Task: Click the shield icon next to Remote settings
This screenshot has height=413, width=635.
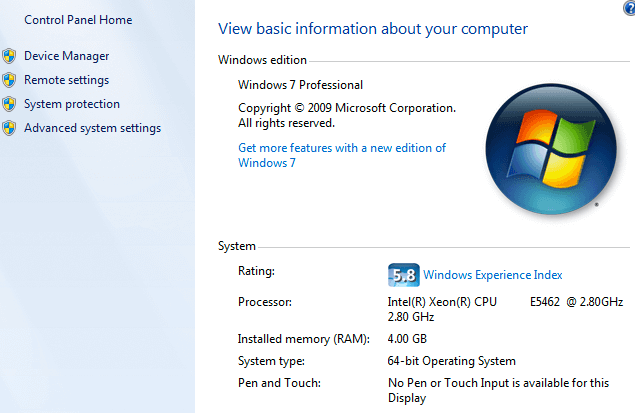Action: coord(9,80)
